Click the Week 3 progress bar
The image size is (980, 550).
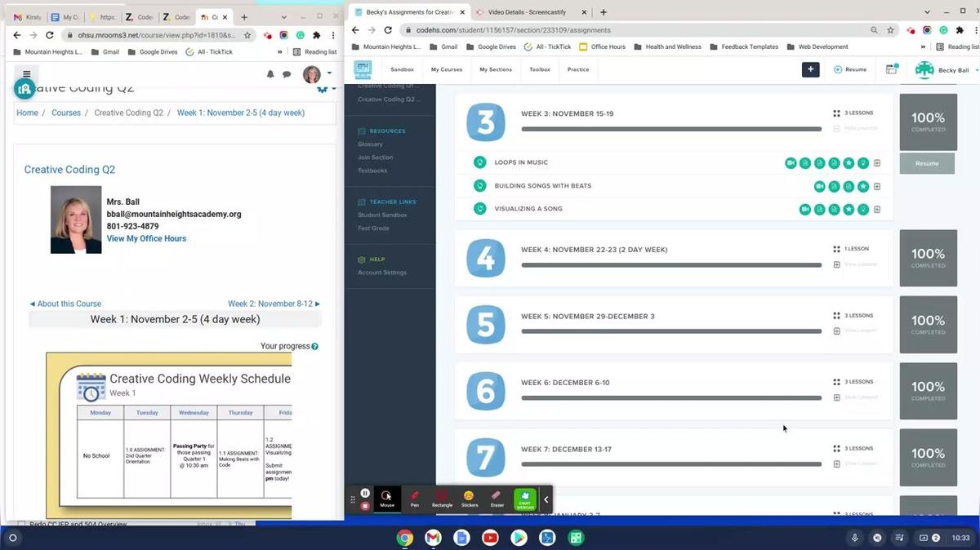(x=671, y=129)
